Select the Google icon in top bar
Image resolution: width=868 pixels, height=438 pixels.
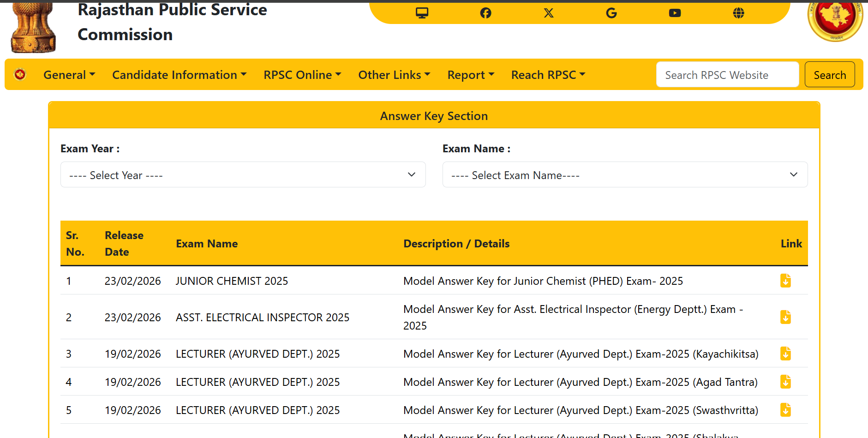[611, 13]
